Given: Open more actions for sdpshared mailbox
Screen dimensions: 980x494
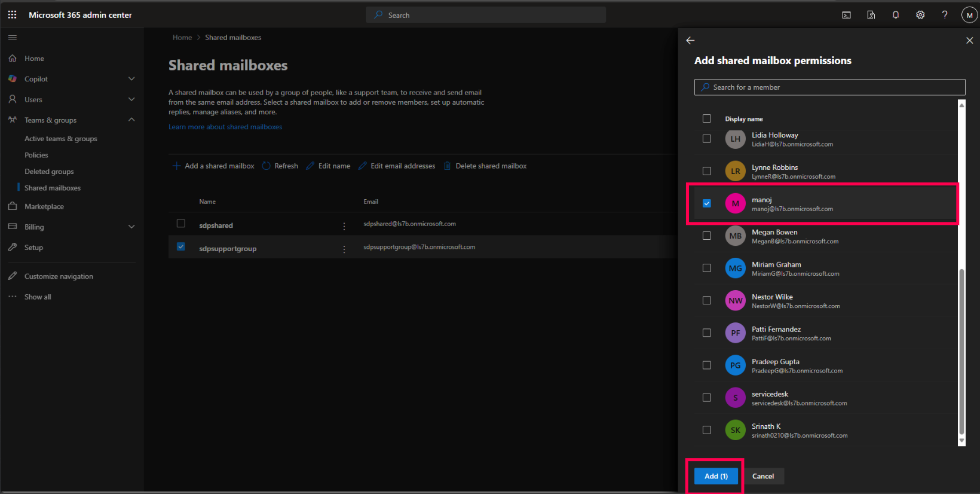Looking at the screenshot, I should click(x=344, y=226).
